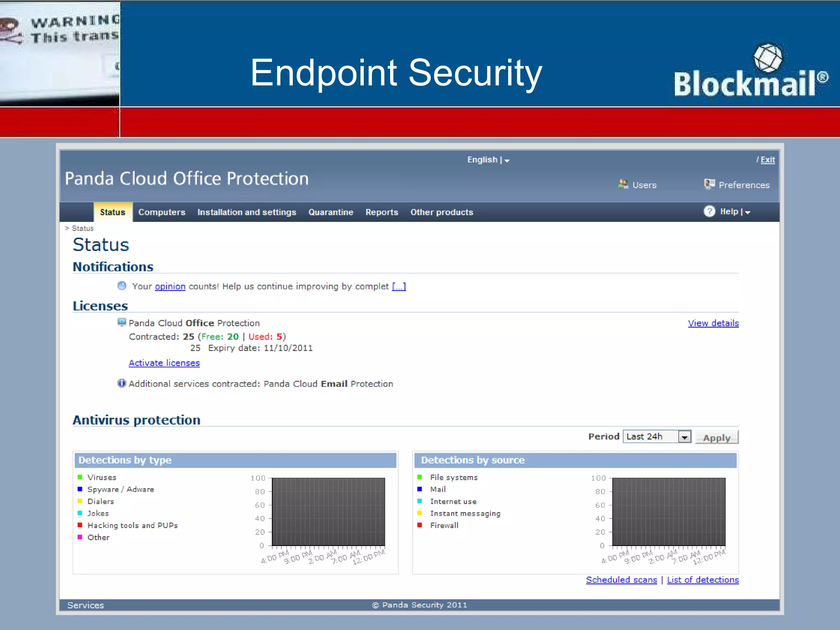Click the Users label
Screen dimensions: 840x630
[644, 185]
